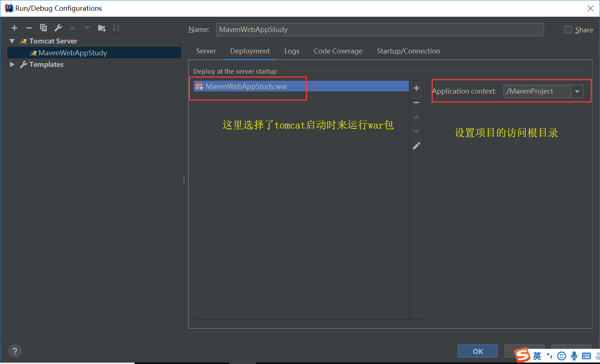Click Sogou input method S icon

[x=522, y=355]
